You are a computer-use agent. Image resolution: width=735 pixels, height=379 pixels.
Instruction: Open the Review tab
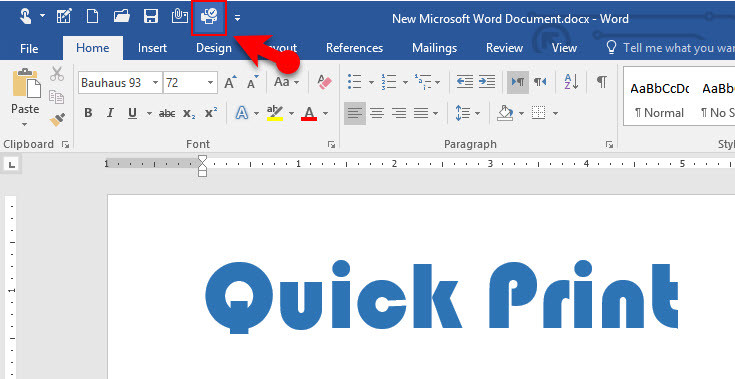coord(504,48)
